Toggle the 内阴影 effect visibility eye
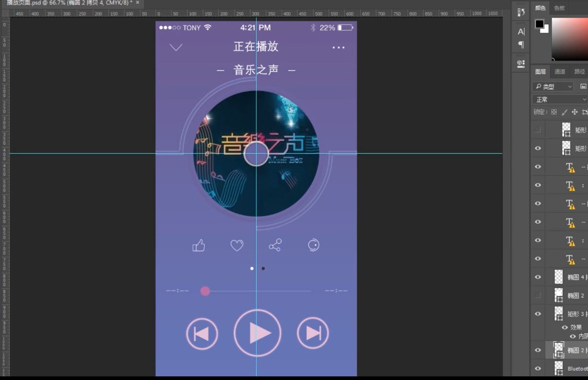Image resolution: width=588 pixels, height=380 pixels. coord(573,336)
